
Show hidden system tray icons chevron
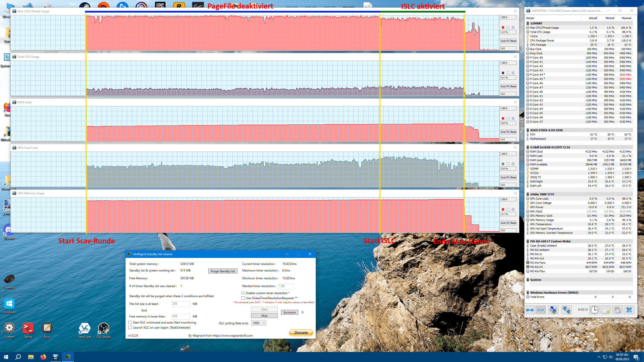tap(599, 357)
